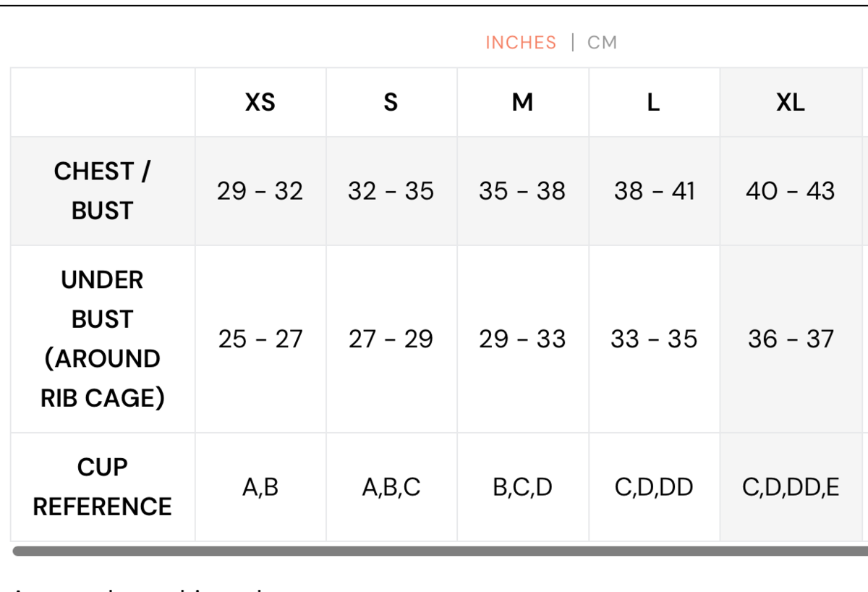Click the UNDER BUST row label
This screenshot has height=592, width=868.
[x=102, y=339]
